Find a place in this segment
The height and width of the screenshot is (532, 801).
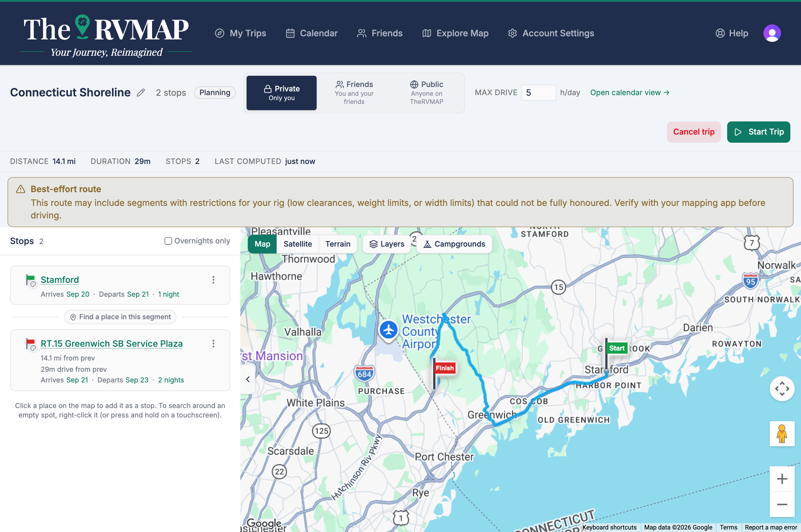click(120, 317)
